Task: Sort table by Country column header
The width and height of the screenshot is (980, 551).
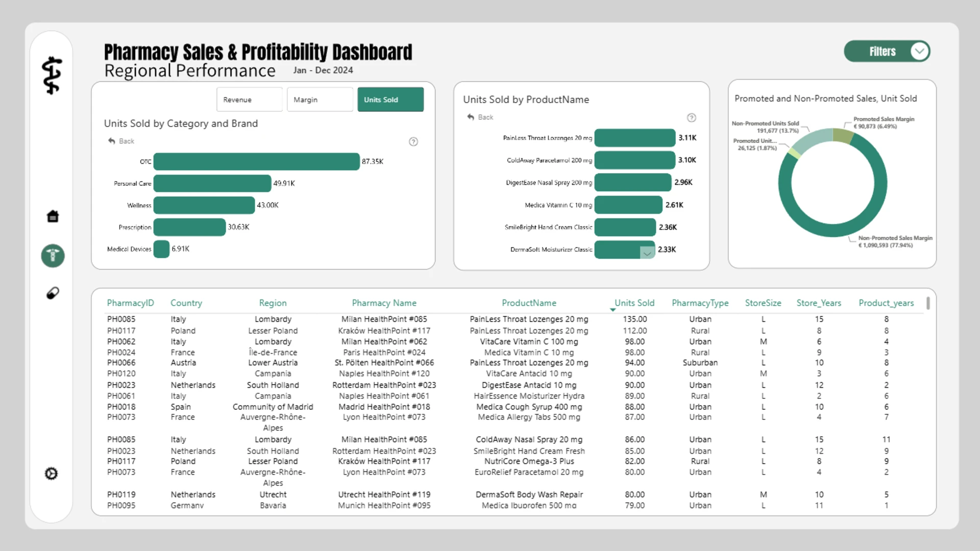Action: [186, 303]
